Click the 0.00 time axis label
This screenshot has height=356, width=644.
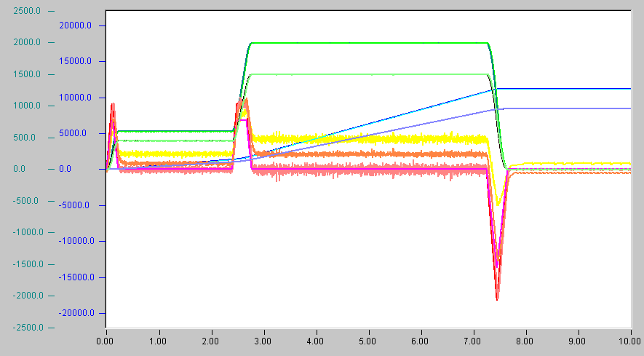click(105, 341)
